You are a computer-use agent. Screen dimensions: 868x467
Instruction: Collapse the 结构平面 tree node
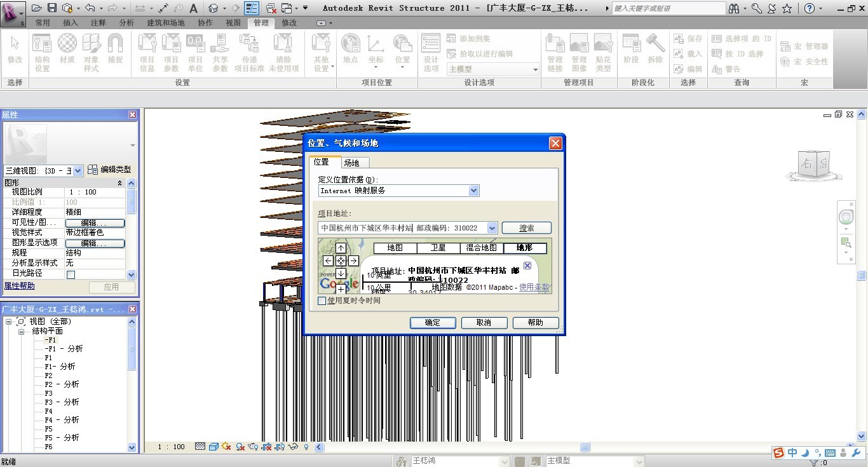(x=20, y=331)
